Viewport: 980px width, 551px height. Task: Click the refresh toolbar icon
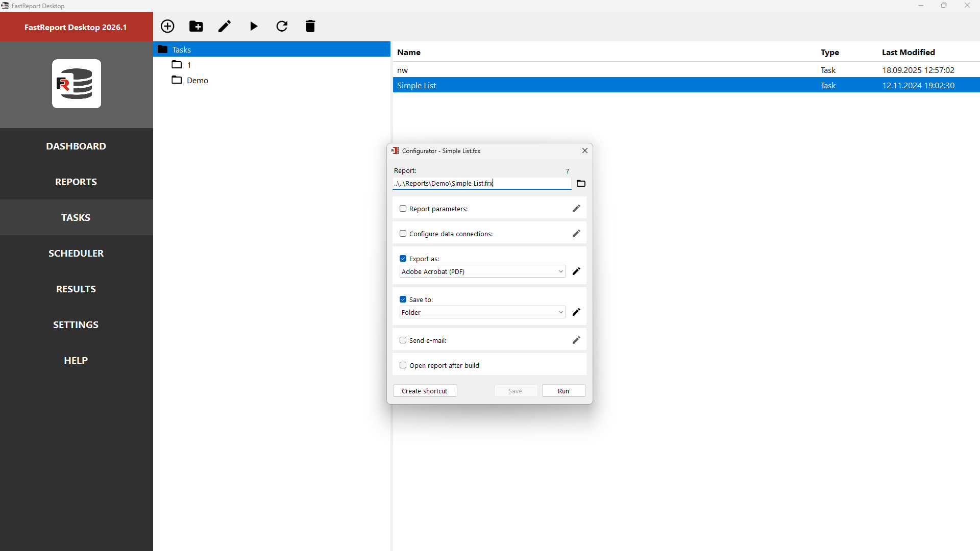(282, 26)
